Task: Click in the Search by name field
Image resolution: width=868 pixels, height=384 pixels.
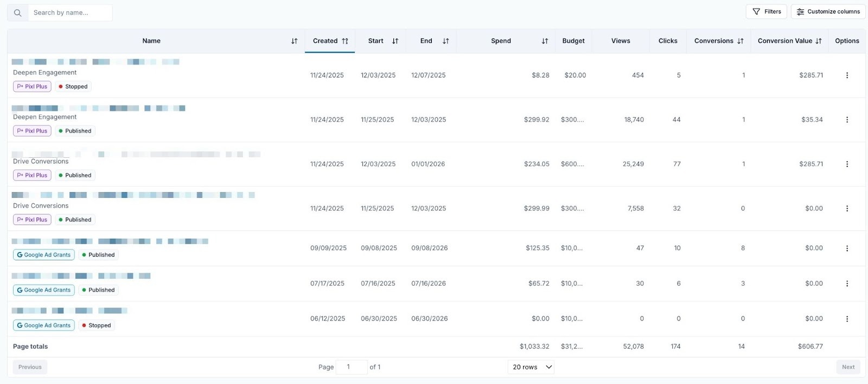Action: 69,12
